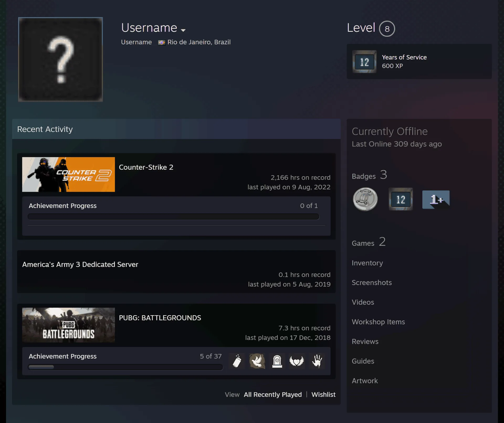Click 'Last Online 309 days ago' status text
This screenshot has height=423, width=504.
click(x=397, y=144)
